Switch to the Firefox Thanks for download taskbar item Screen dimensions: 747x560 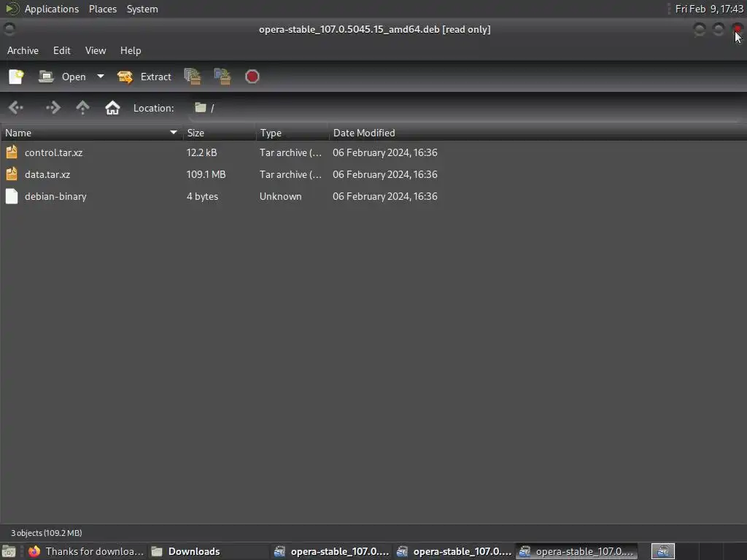[86, 551]
